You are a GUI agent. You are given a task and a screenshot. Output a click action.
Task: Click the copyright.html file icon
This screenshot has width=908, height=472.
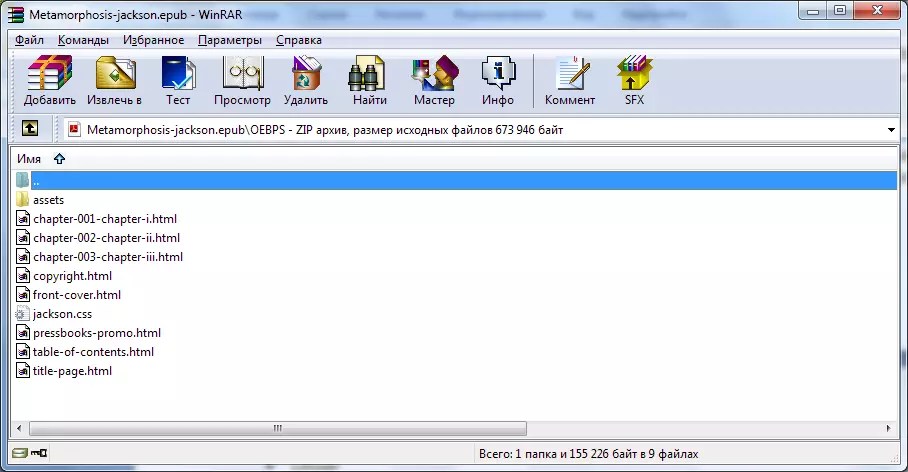coord(23,276)
